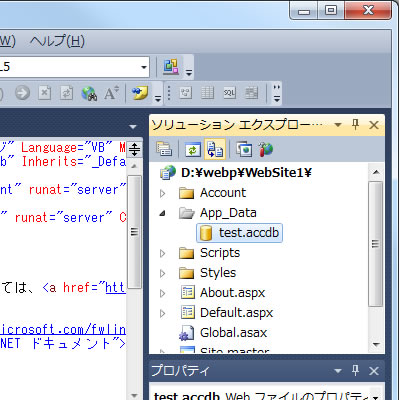Image resolution: width=400 pixels, height=400 pixels.
Task: Open the Properties panel window position dropdown
Action: point(338,371)
